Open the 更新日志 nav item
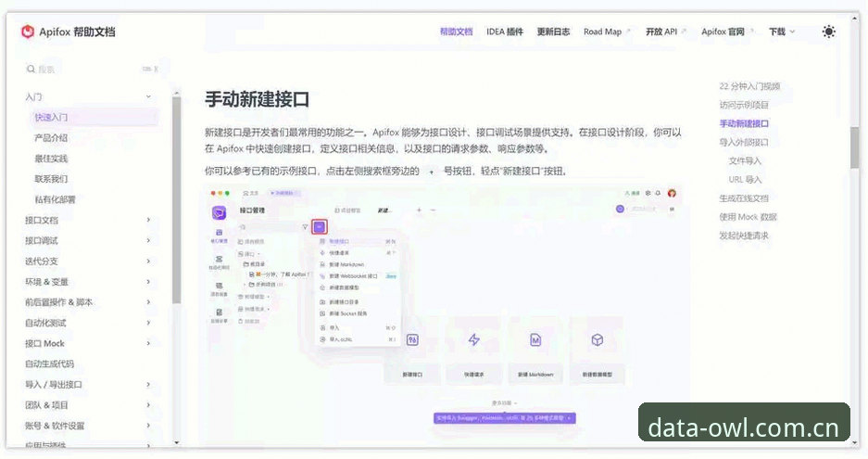This screenshot has width=868, height=459. [x=553, y=32]
